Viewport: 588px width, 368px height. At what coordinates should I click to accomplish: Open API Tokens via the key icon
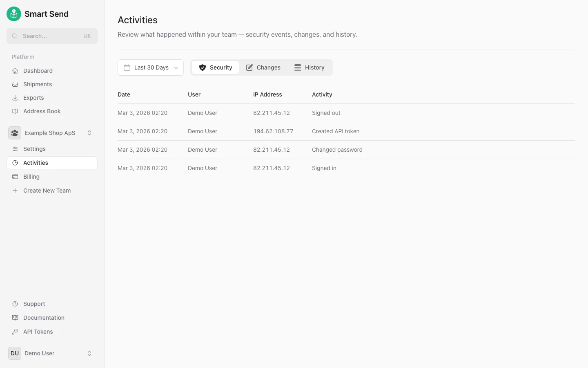pyautogui.click(x=15, y=331)
